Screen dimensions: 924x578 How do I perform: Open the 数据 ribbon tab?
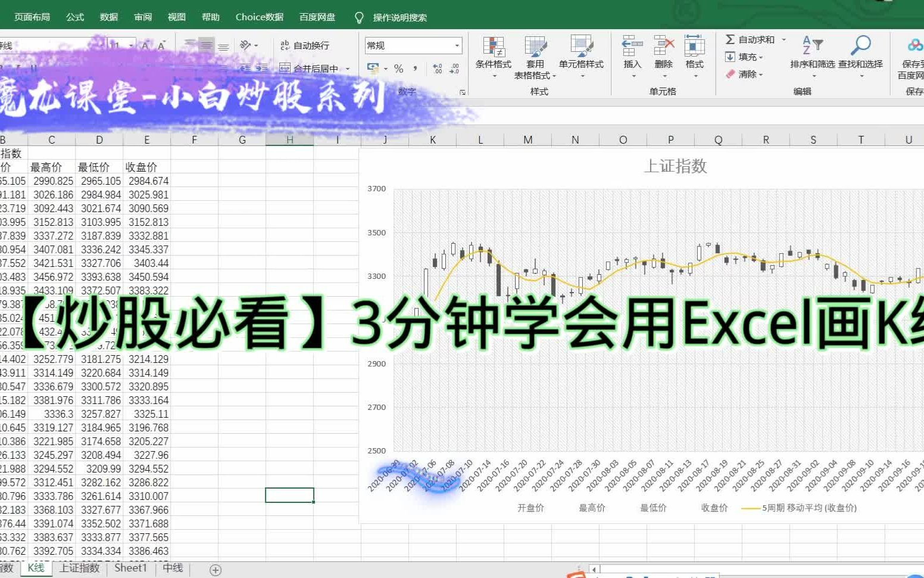(109, 17)
